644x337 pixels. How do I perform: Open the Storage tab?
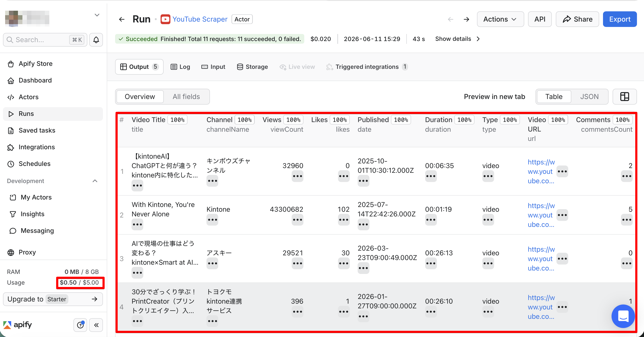pyautogui.click(x=252, y=67)
